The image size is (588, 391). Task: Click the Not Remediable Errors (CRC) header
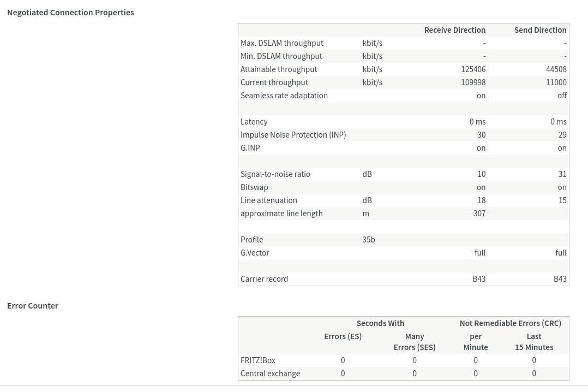click(510, 323)
